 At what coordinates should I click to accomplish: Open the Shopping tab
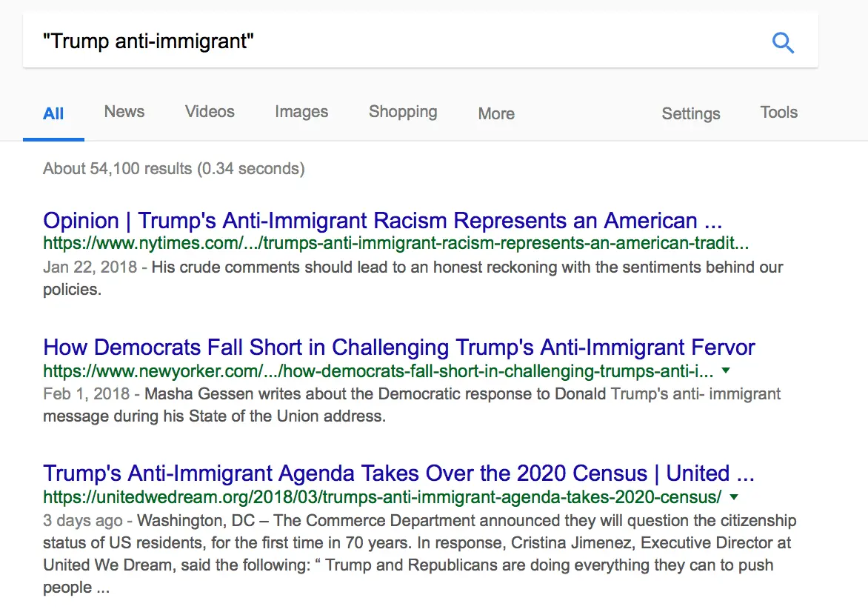click(403, 112)
